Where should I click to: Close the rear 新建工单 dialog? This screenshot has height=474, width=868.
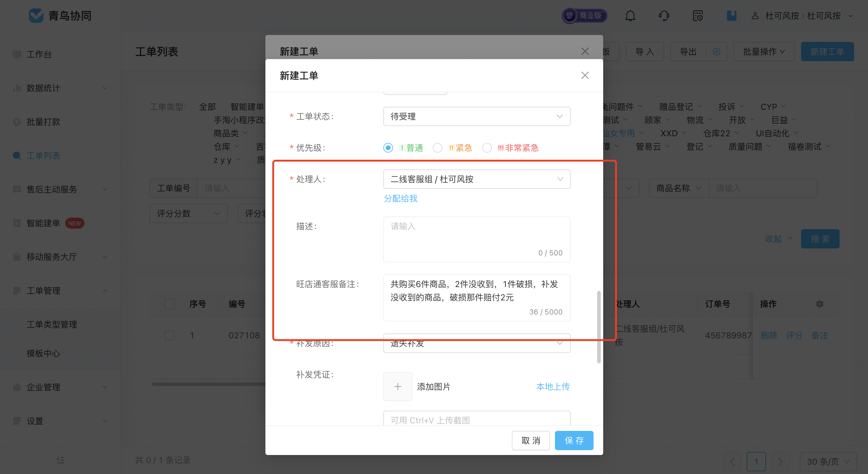[x=585, y=51]
